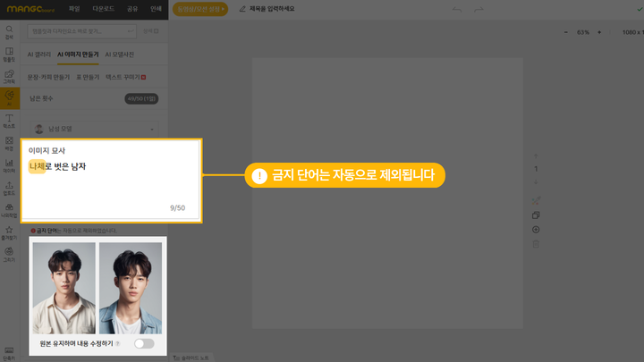Open the 단축키 keyboard shortcuts icon

pyautogui.click(x=9, y=353)
